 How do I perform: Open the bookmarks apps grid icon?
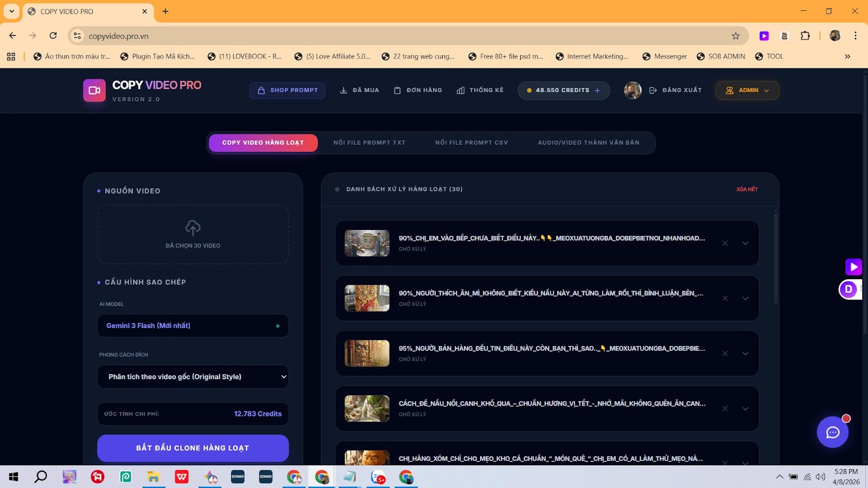pos(11,56)
